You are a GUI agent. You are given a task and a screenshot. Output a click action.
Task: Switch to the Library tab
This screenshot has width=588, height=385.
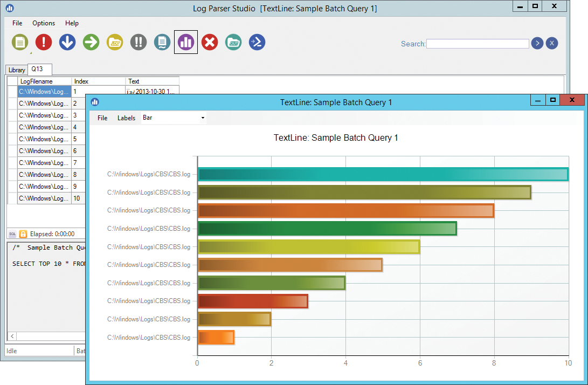[x=16, y=69]
